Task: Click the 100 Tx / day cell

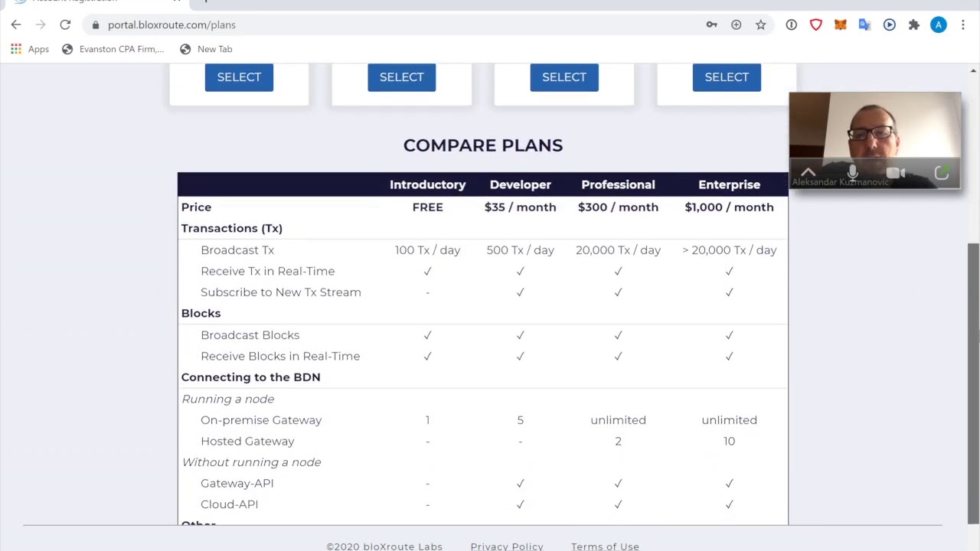Action: (x=427, y=250)
